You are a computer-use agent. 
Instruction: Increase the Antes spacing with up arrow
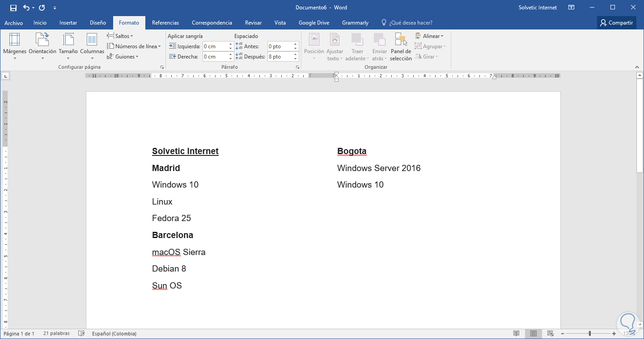(x=296, y=44)
